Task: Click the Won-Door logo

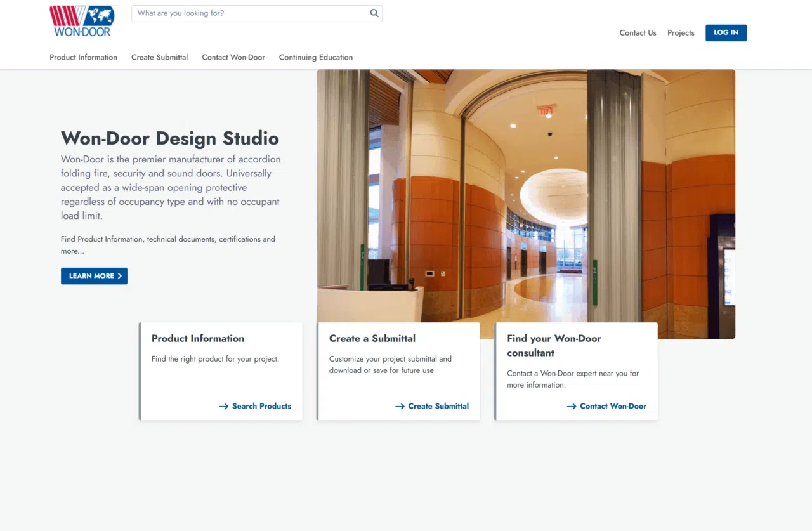Action: (x=82, y=21)
